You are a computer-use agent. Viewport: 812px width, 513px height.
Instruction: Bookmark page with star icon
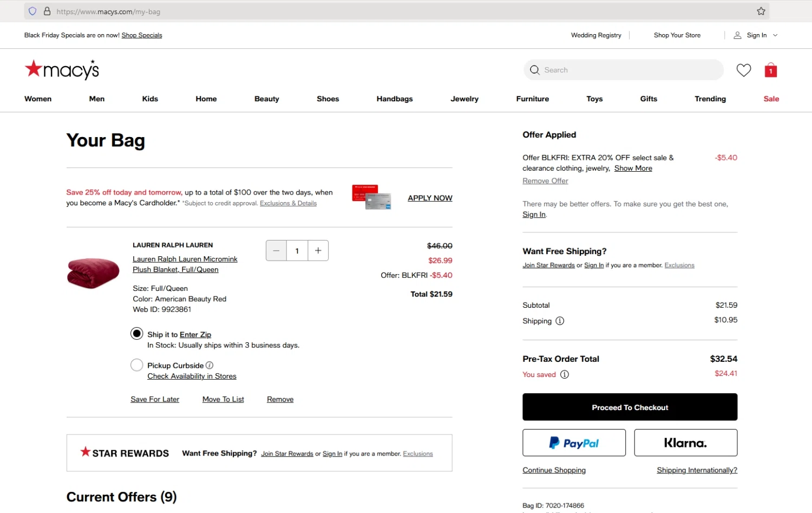(x=761, y=11)
